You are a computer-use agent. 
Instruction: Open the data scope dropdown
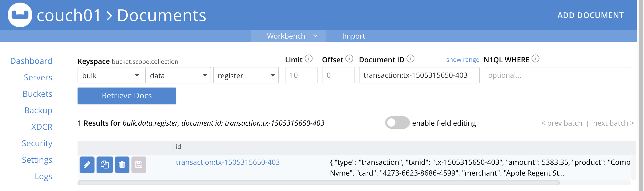[x=178, y=75]
